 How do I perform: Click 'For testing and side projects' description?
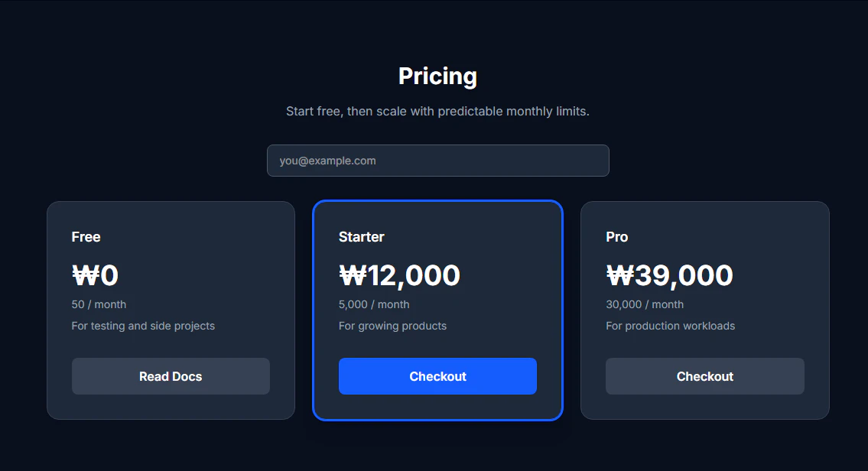click(143, 325)
